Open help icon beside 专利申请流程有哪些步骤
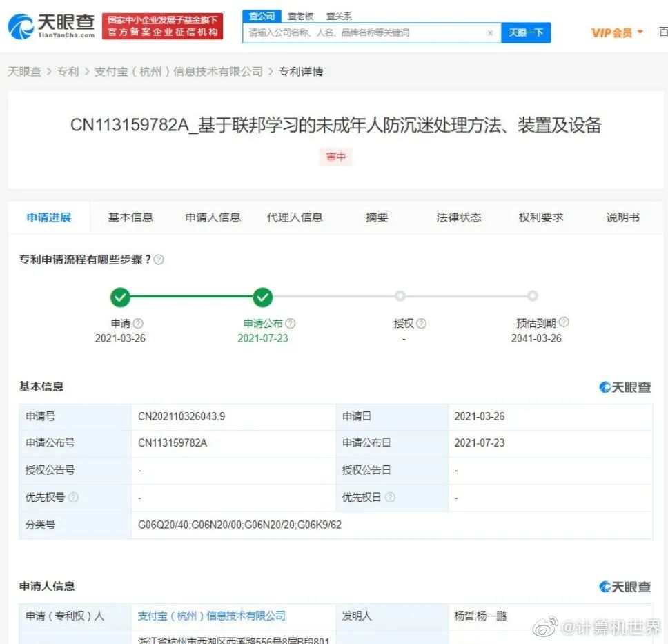Image resolution: width=668 pixels, height=644 pixels. 159,260
